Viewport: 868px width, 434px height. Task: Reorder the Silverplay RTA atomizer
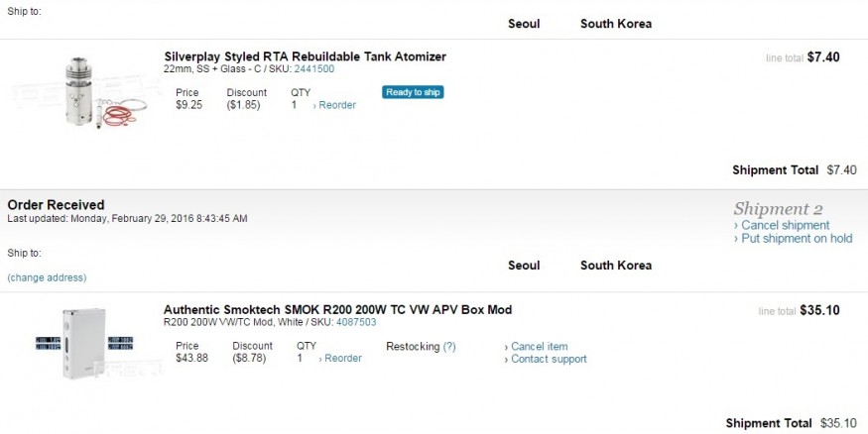pyautogui.click(x=334, y=105)
